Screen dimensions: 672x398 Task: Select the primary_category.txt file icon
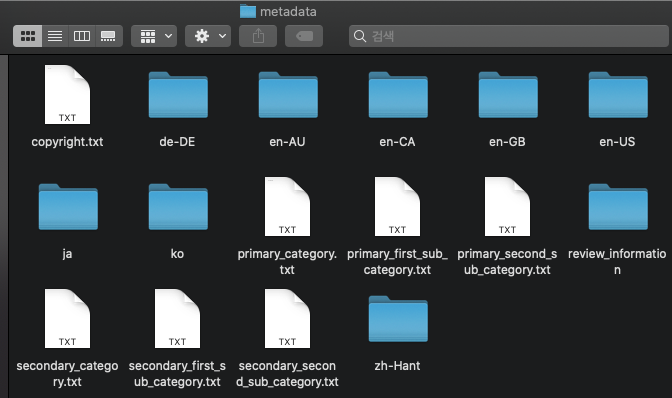pos(287,206)
